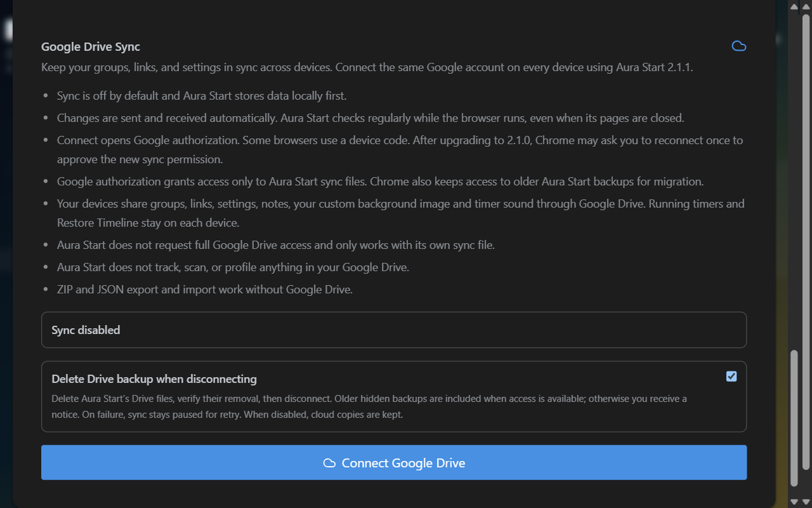Connect Google Drive with the blue button
The image size is (812, 508).
pyautogui.click(x=394, y=463)
